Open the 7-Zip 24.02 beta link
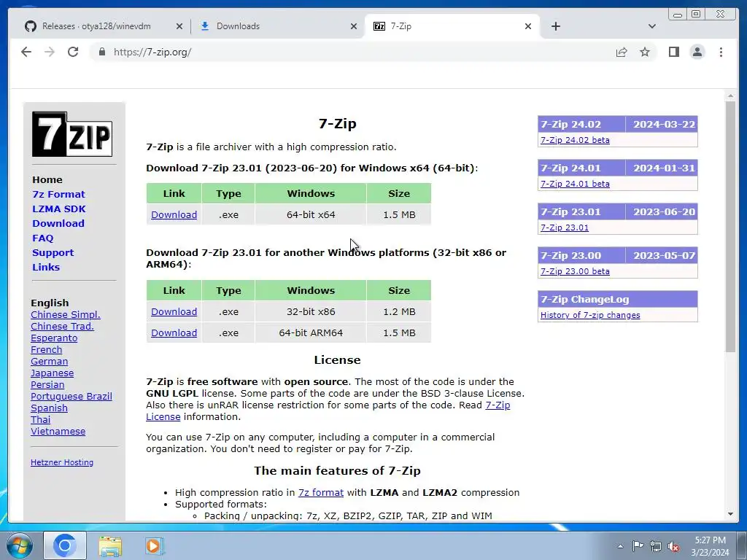This screenshot has width=747, height=560. coord(575,140)
